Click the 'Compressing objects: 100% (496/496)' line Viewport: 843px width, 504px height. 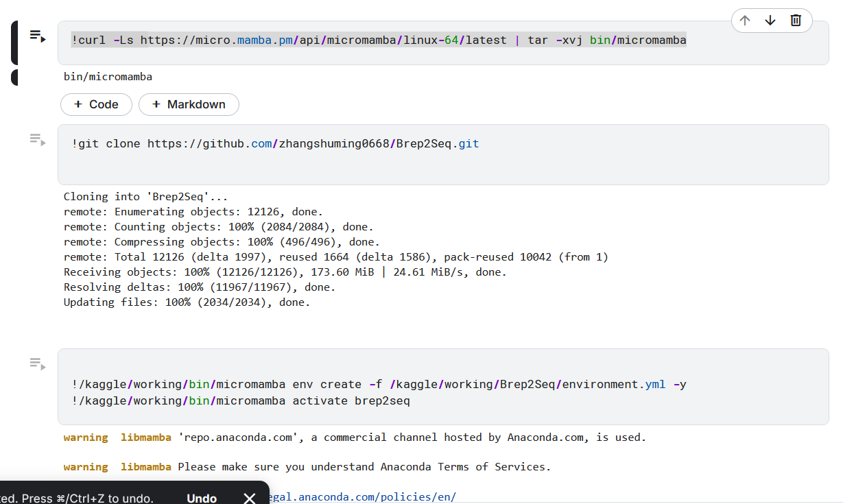tap(222, 242)
